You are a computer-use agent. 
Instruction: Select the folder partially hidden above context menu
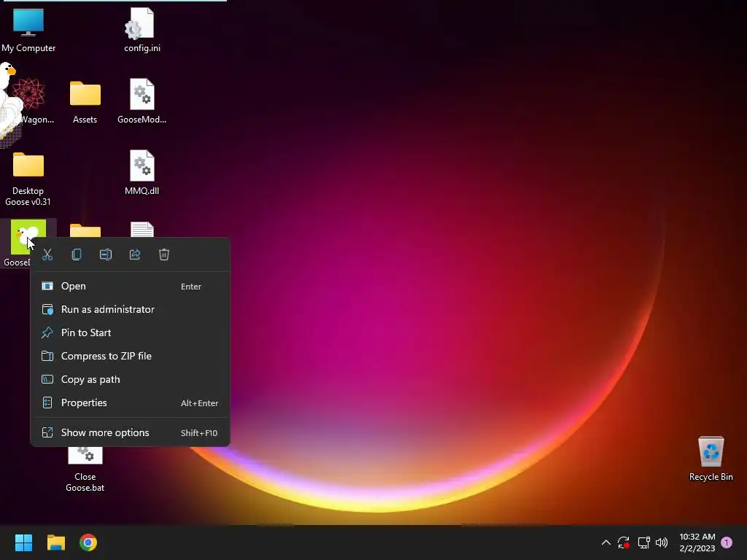click(85, 230)
